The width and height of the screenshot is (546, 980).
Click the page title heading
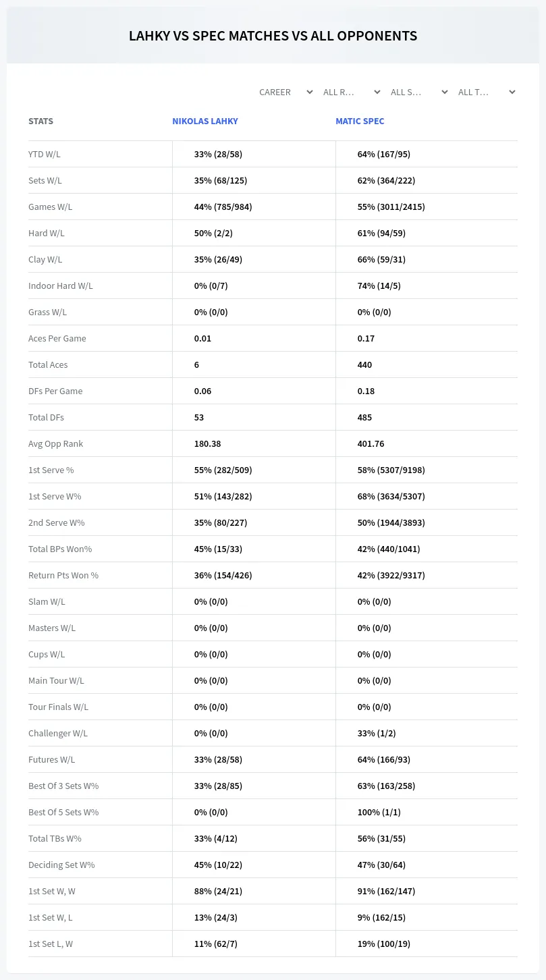tap(273, 36)
